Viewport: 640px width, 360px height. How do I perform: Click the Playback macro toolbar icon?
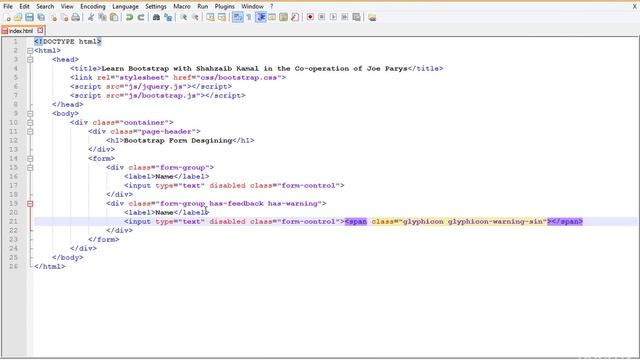click(x=333, y=17)
